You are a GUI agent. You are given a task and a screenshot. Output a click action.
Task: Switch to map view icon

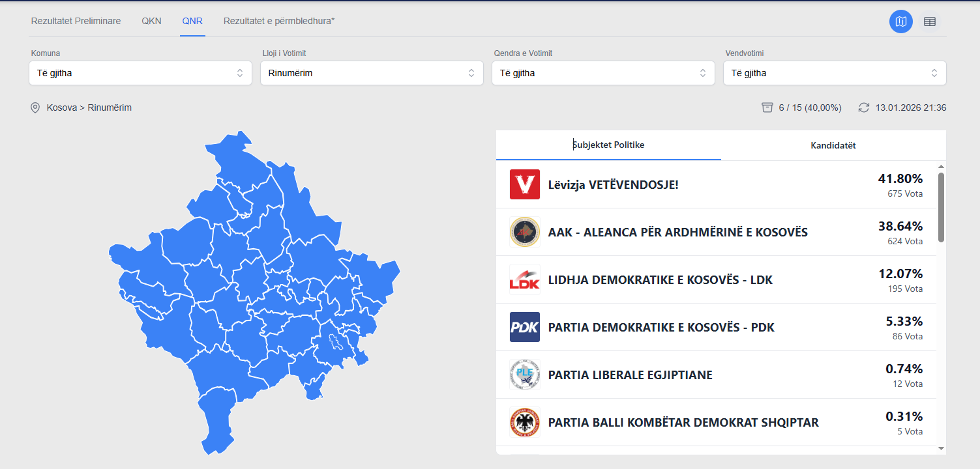pyautogui.click(x=901, y=21)
